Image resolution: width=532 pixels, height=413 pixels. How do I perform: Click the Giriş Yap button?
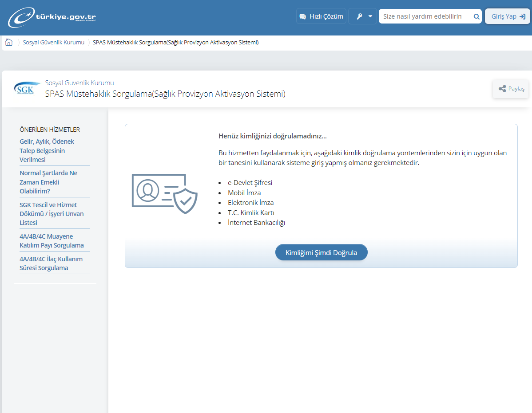[x=508, y=16]
